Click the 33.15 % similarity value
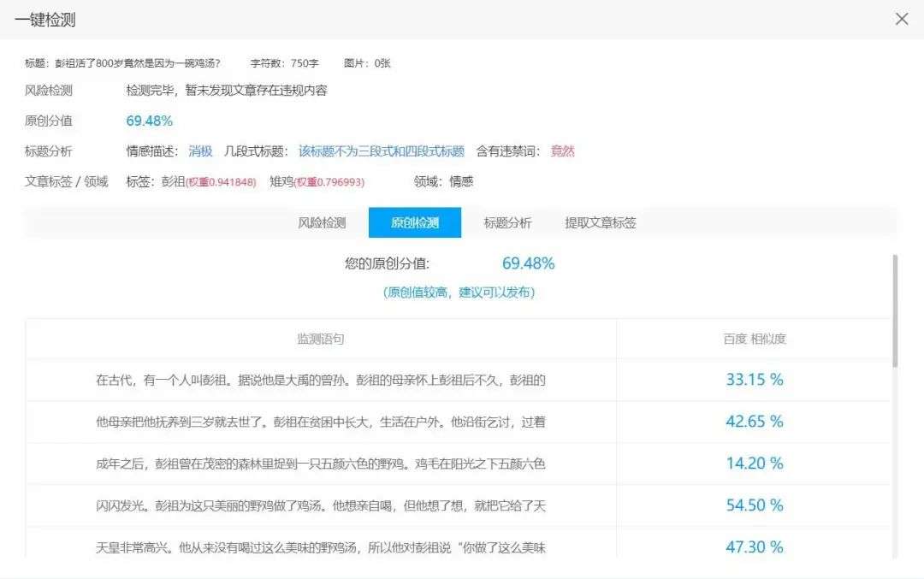The height and width of the screenshot is (579, 924). [x=755, y=380]
